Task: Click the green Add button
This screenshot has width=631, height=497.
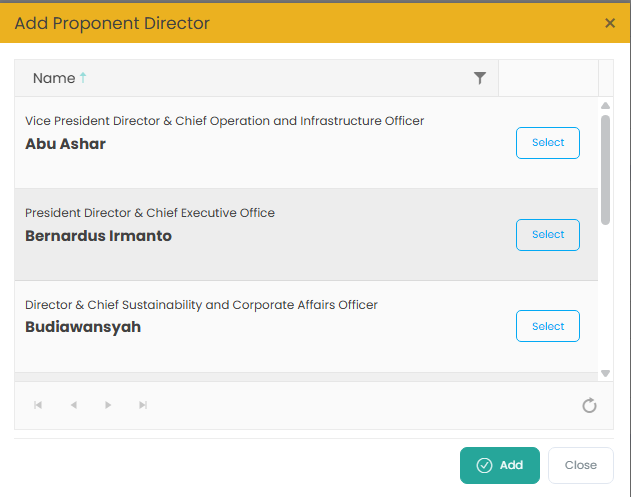Action: [x=499, y=465]
